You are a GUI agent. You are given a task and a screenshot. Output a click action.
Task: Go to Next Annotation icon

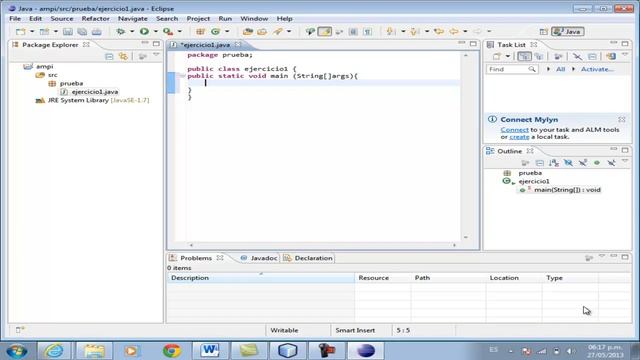391,31
